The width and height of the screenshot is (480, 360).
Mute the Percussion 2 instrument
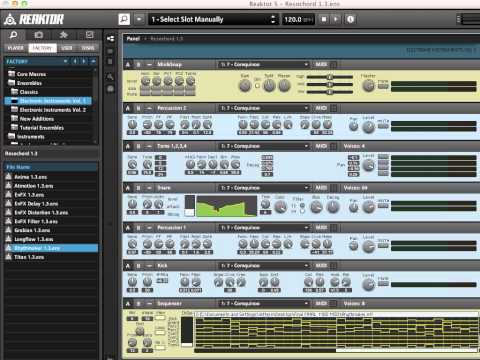[383, 126]
